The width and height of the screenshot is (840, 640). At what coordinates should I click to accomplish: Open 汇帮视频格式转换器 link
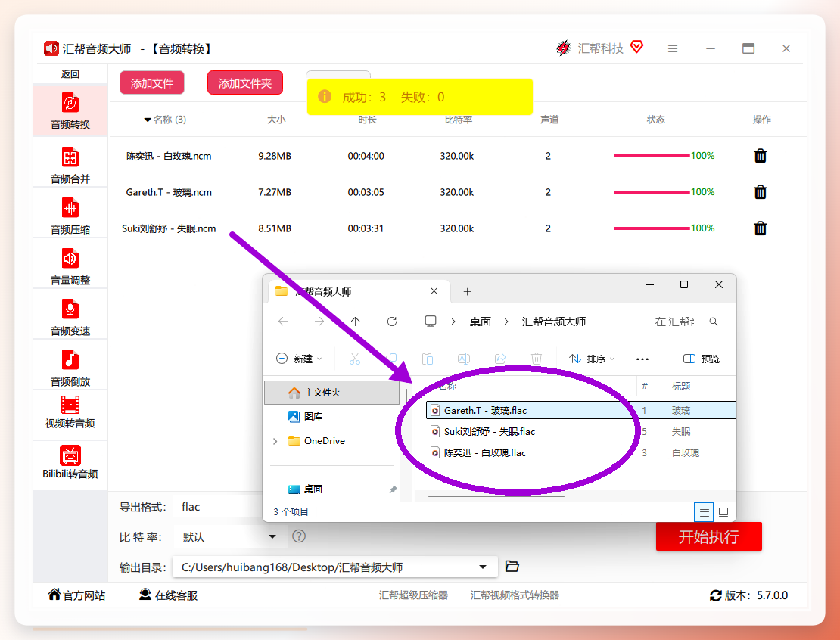[515, 595]
